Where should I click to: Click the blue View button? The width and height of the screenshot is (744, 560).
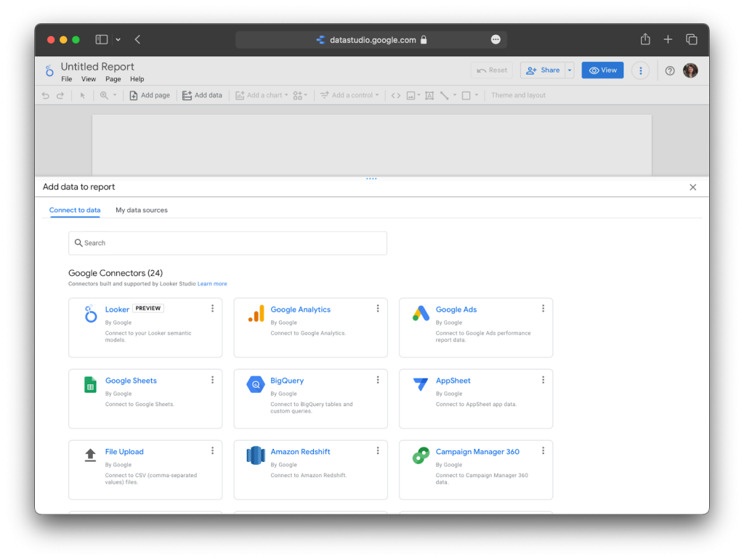(602, 70)
